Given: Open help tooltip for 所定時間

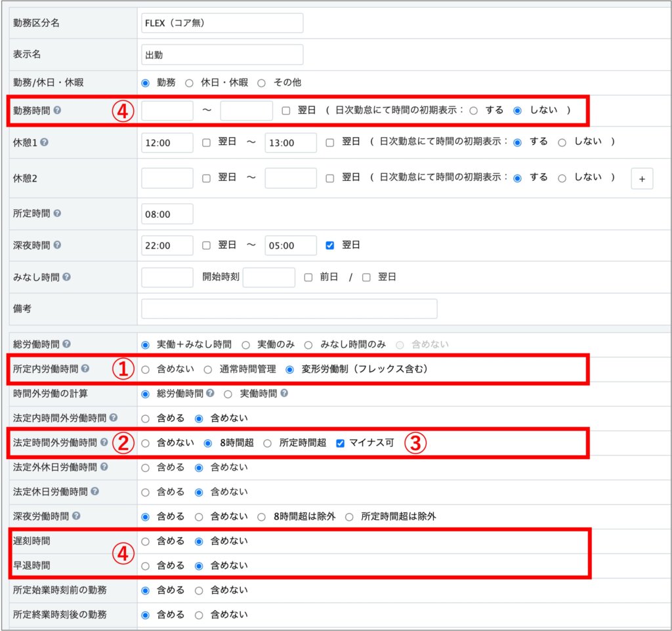Looking at the screenshot, I should [x=57, y=214].
